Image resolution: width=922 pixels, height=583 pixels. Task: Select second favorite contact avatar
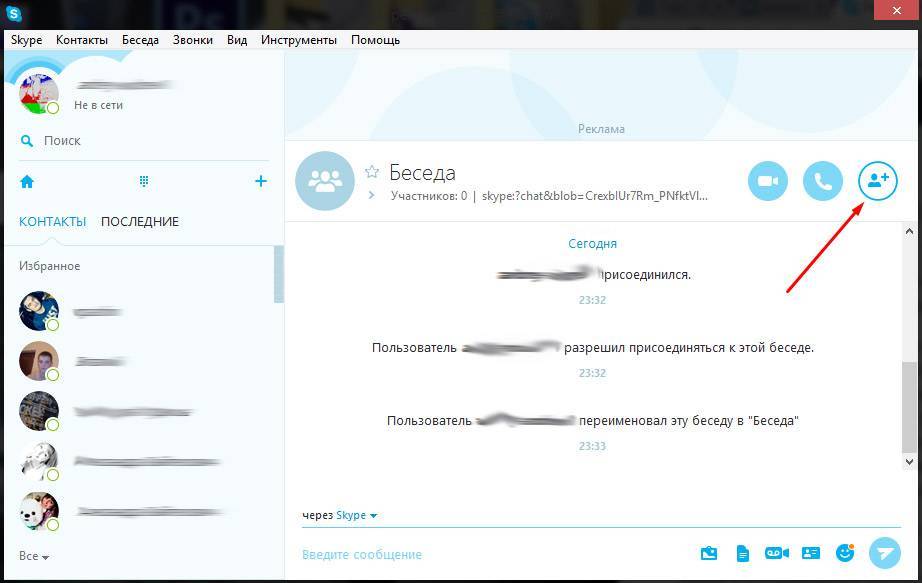pyautogui.click(x=39, y=361)
